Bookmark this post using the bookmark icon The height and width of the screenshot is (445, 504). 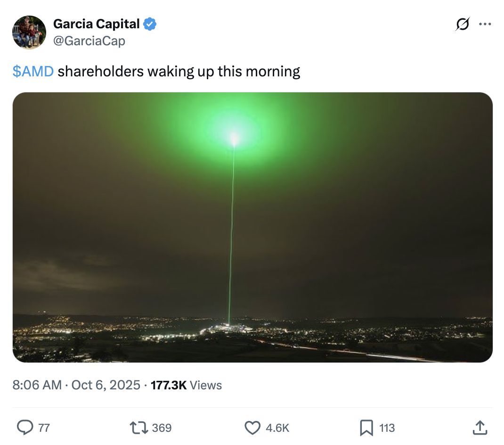(x=366, y=428)
